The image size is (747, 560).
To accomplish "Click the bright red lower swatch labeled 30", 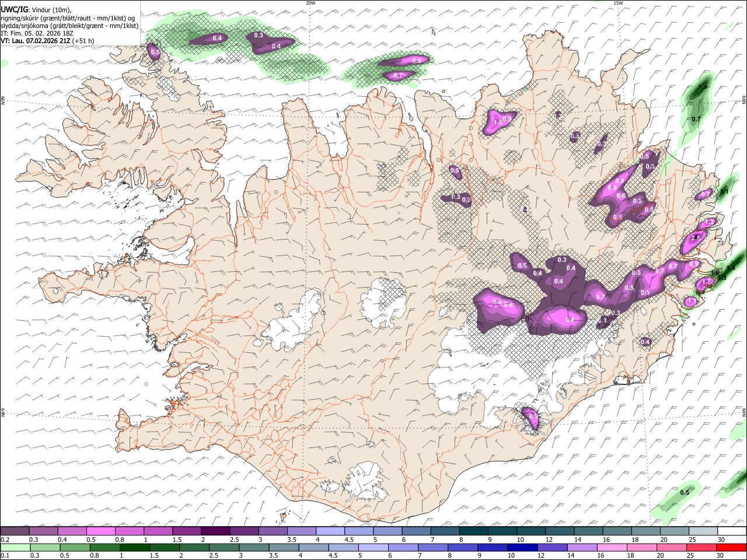I will pyautogui.click(x=732, y=547).
